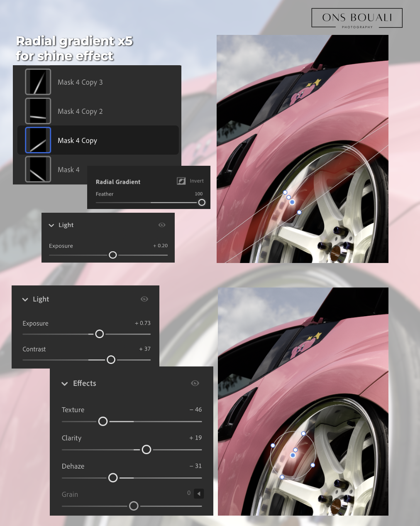Select the Mask 4 Copy 3 thumbnail
Viewport: 420px width, 526px height.
(38, 82)
